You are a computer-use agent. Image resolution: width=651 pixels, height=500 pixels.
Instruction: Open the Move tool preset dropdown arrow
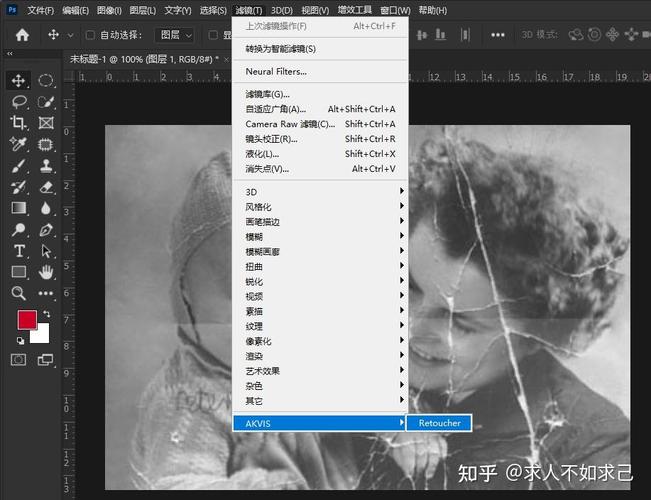tap(71, 36)
